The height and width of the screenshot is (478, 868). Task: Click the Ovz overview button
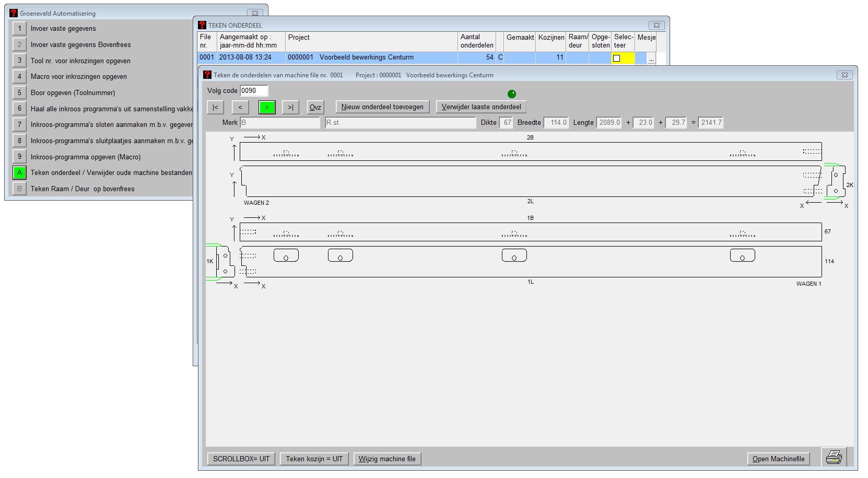315,107
